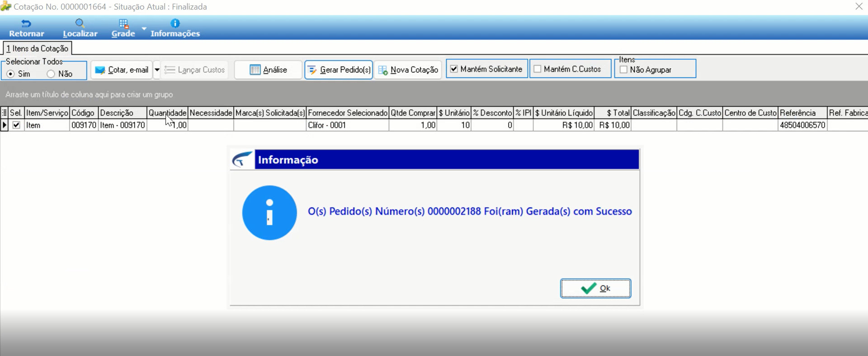Click Ok in the Informação dialog
This screenshot has width=868, height=356.
(595, 288)
